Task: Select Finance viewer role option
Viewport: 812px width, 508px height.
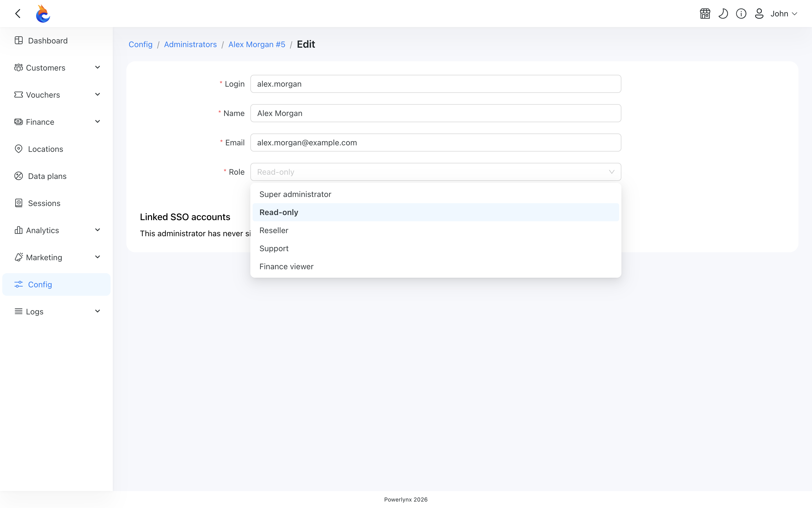Action: (436, 266)
